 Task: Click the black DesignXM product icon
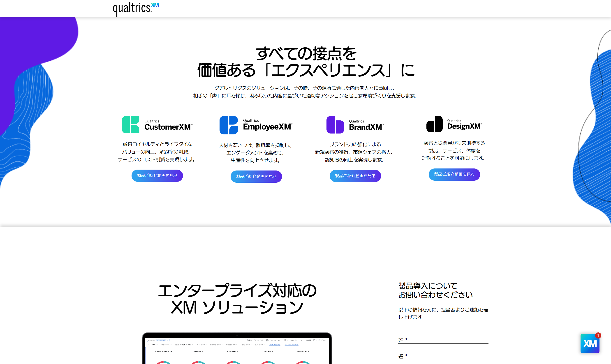point(434,124)
